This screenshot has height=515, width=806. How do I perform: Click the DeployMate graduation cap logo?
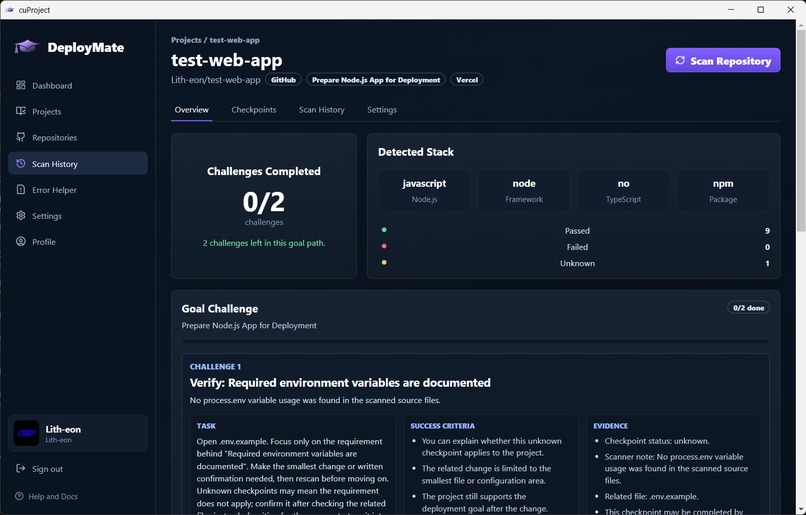pyautogui.click(x=26, y=47)
